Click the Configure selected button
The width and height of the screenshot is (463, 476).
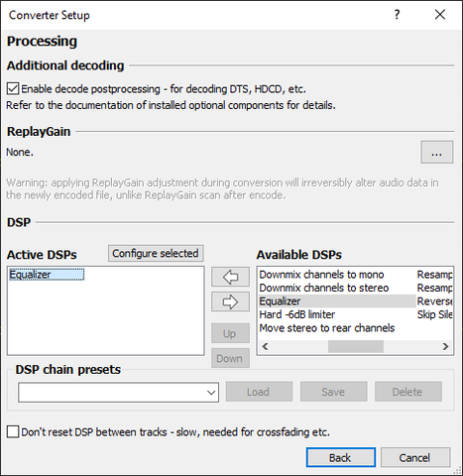tap(156, 254)
